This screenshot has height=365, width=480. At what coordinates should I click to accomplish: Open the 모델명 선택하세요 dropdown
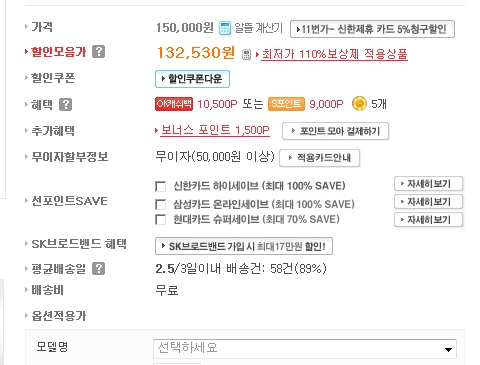click(305, 349)
